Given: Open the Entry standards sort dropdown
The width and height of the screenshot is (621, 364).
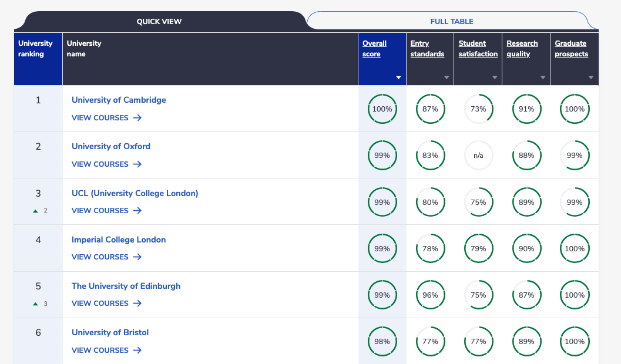Looking at the screenshot, I should tap(446, 76).
